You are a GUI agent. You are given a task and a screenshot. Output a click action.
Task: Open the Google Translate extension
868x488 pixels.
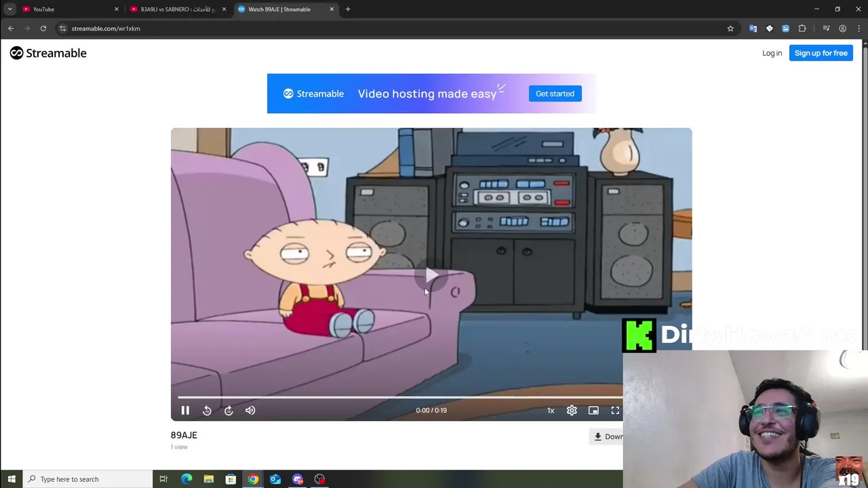pos(753,28)
